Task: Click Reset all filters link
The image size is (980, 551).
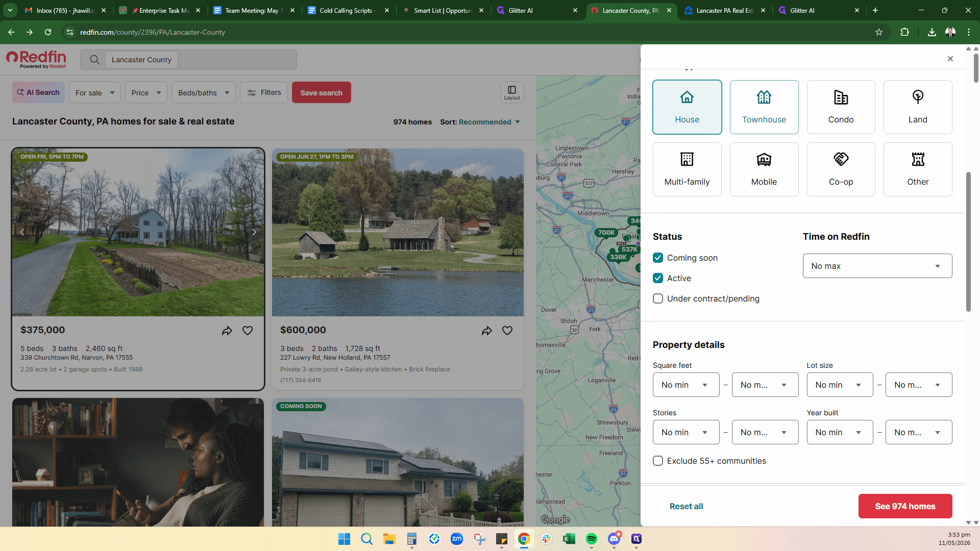Action: 686,506
